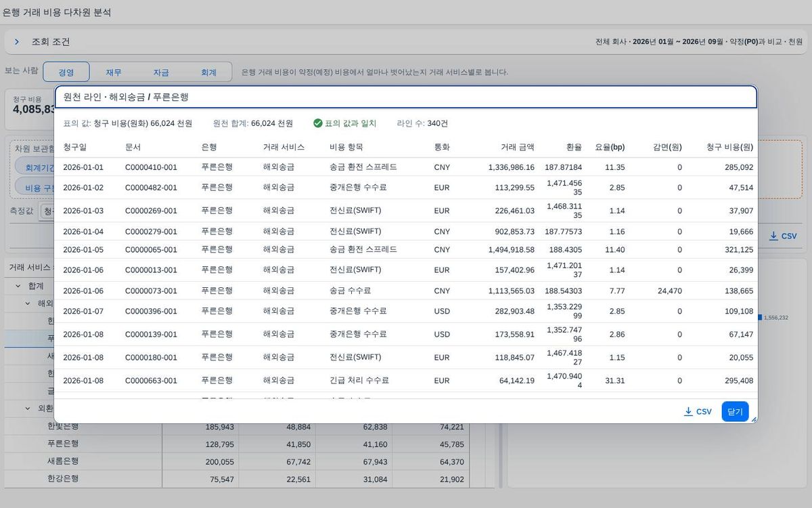Image resolution: width=812 pixels, height=508 pixels.
Task: Click the 요율 value 31.31
Action: point(615,381)
